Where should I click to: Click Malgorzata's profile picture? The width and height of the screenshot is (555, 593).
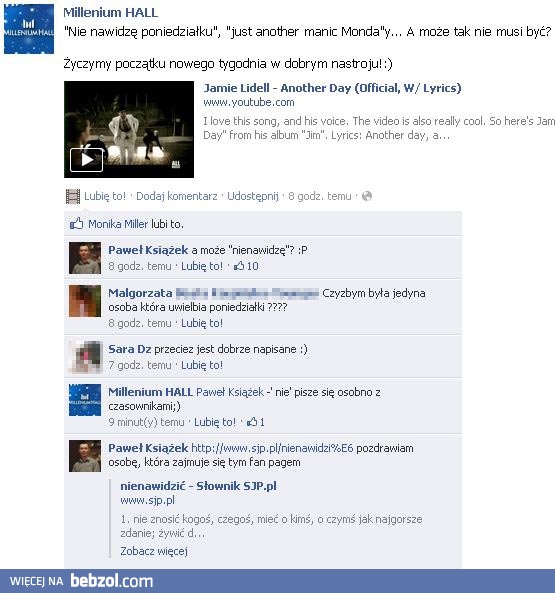coord(85,301)
